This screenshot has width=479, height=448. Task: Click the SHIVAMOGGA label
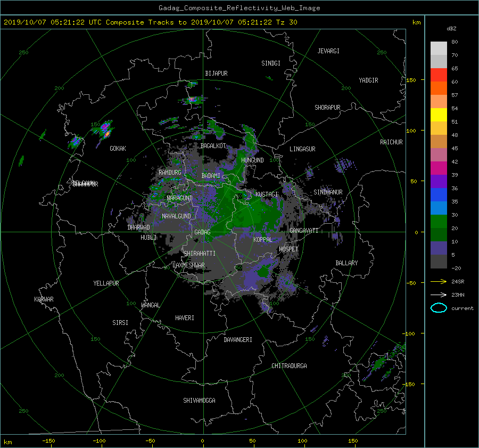(199, 400)
